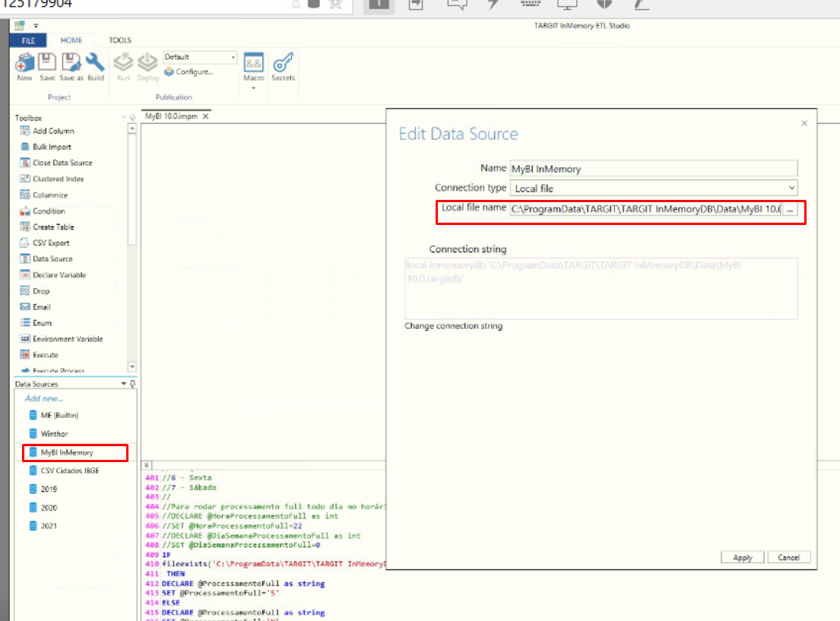Click the Deploy icon
Viewport: 840px width, 621px height.
tap(148, 62)
